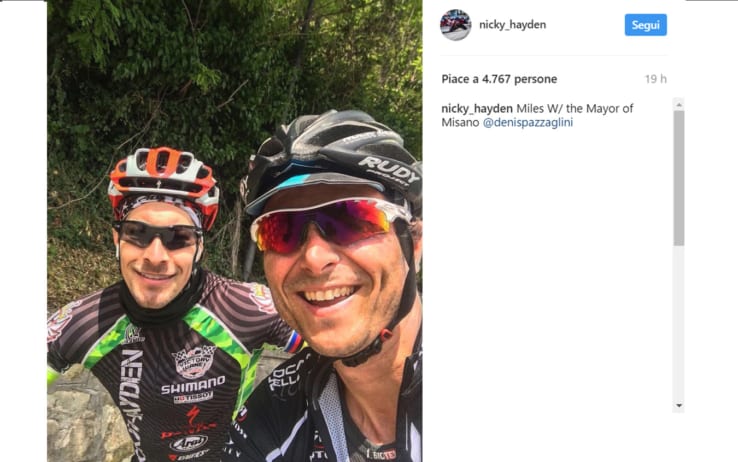738x462 pixels.
Task: Click the scrollbar down arrow
Action: (678, 405)
